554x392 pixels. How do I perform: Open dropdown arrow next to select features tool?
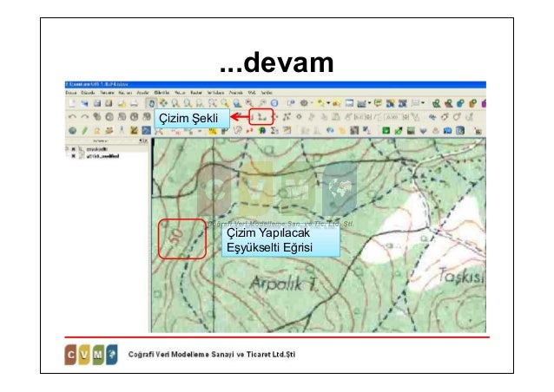coord(328,103)
